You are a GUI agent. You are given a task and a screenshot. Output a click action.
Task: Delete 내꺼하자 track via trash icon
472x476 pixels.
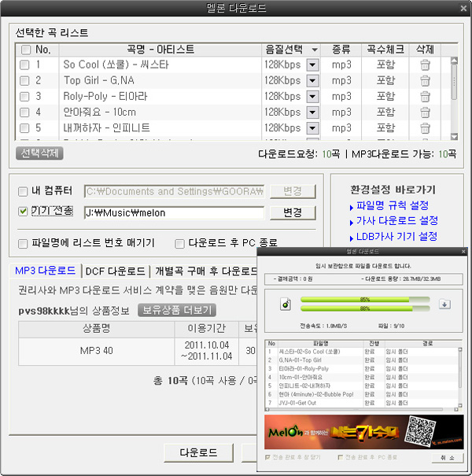pyautogui.click(x=425, y=127)
